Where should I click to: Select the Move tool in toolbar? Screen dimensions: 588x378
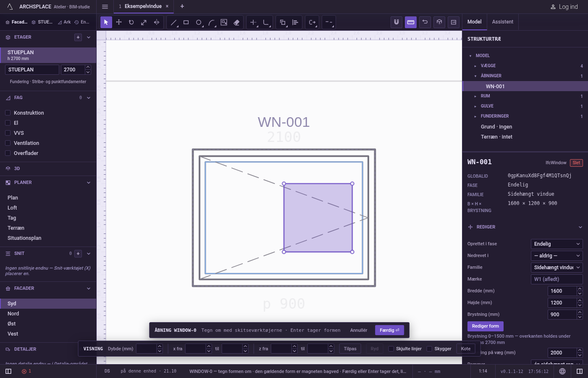[x=119, y=22]
